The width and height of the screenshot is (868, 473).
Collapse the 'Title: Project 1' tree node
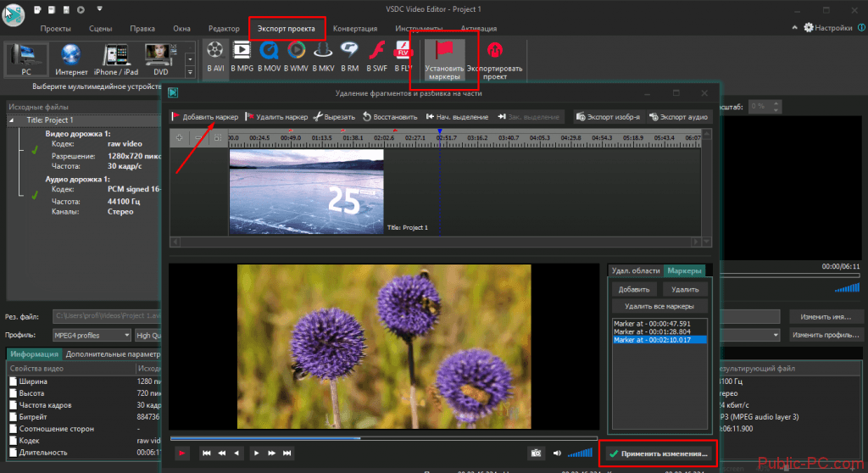point(12,120)
